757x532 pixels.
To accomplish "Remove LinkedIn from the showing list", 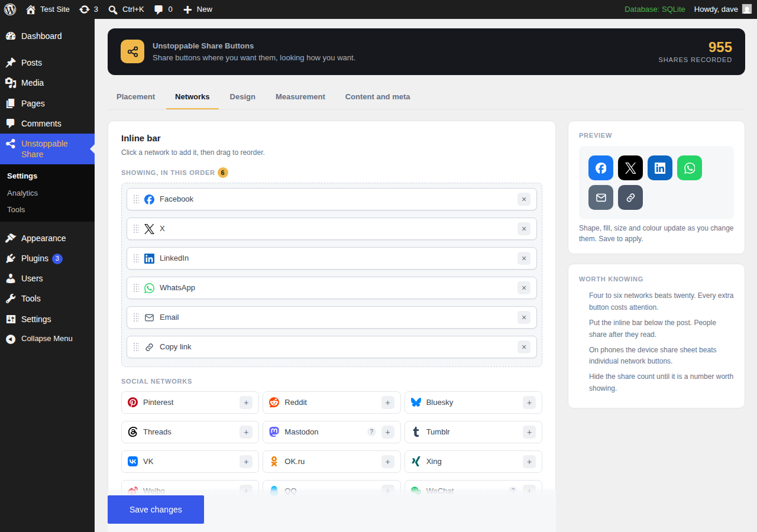I will (524, 258).
